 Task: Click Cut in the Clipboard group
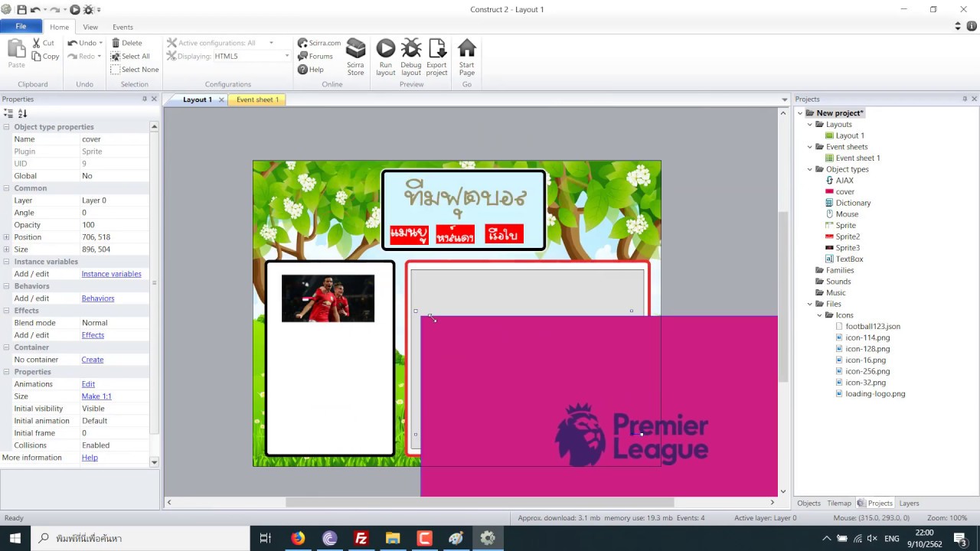click(x=44, y=43)
